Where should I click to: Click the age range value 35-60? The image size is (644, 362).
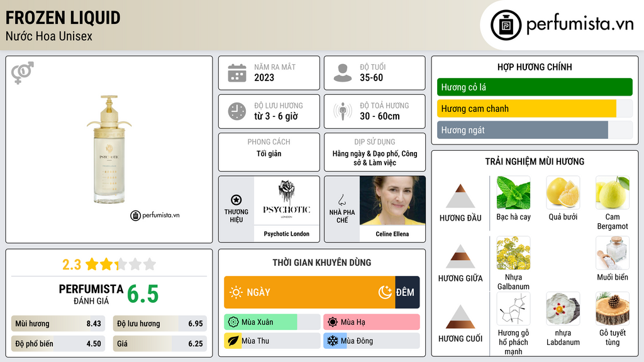(x=371, y=77)
